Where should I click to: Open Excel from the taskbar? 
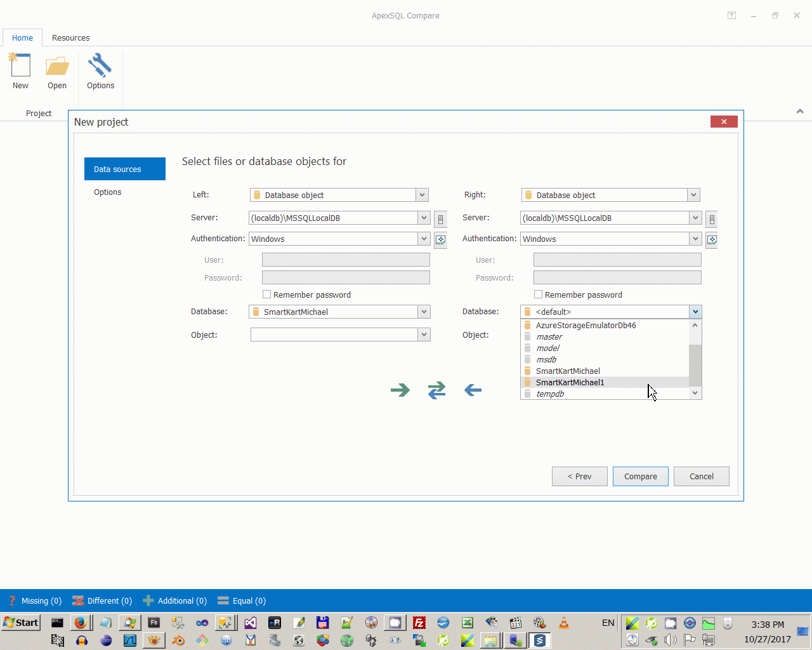(468, 623)
